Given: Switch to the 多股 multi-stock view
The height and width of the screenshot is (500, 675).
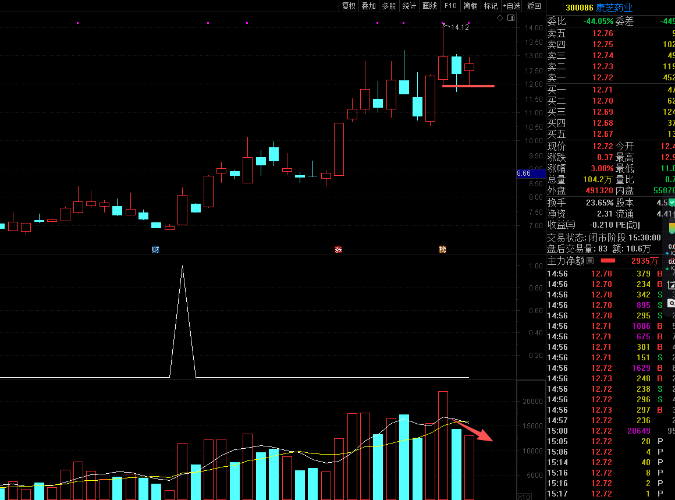Looking at the screenshot, I should [x=389, y=6].
